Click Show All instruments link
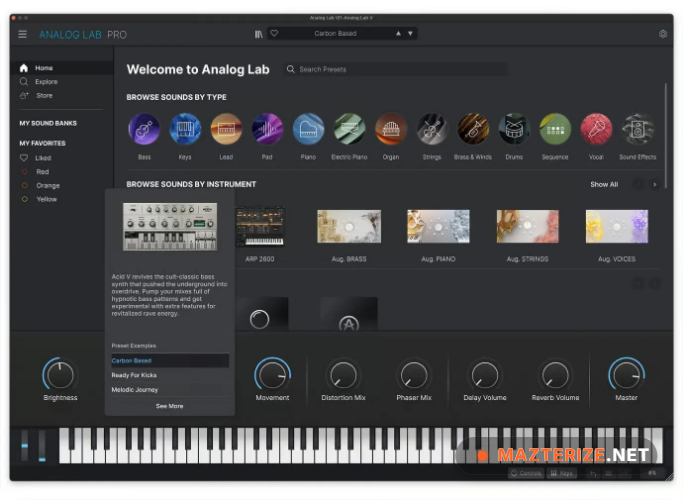Screen dimensions: 683x500 [604, 185]
